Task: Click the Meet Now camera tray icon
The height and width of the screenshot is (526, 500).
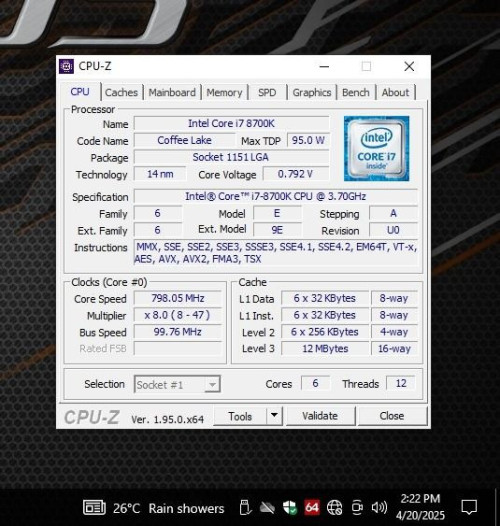Action: (357, 508)
